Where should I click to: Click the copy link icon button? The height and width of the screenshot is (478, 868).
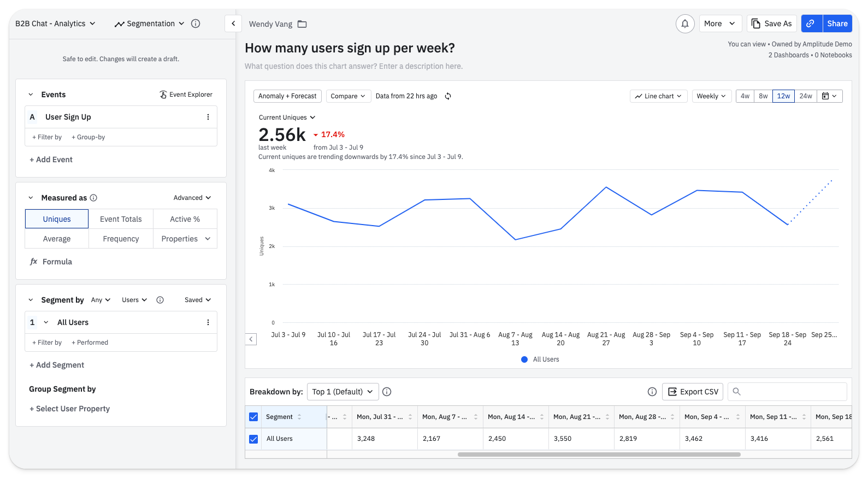pos(811,23)
